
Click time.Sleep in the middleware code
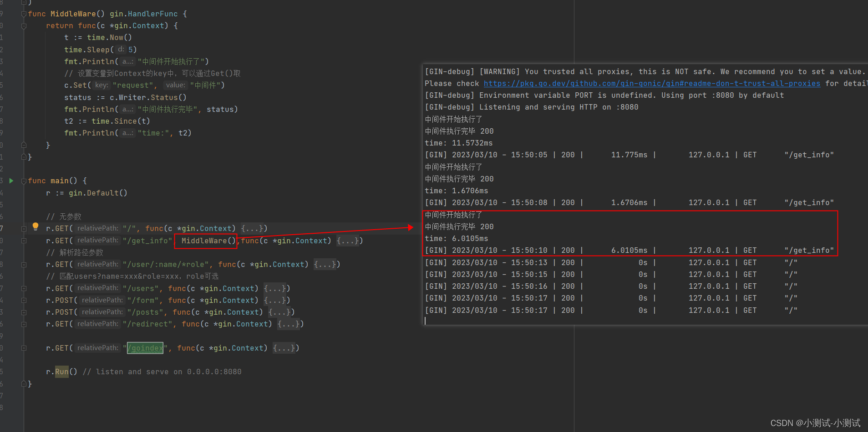click(x=86, y=50)
